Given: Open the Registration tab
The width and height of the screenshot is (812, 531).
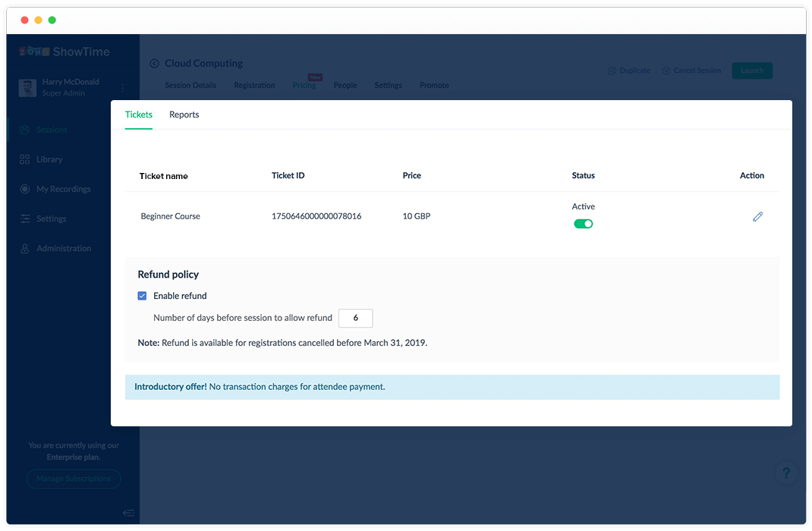Looking at the screenshot, I should (254, 86).
